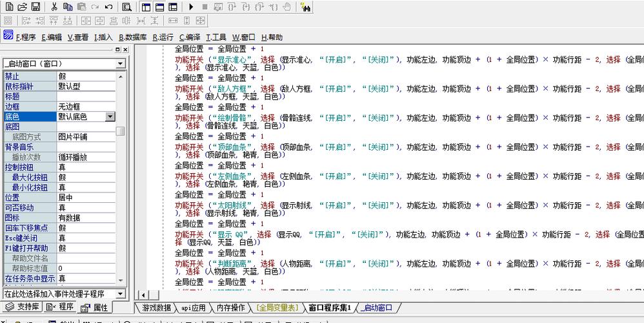Click the editor horizontal scroll left arrow
Image resolution: width=644 pixels, height=323 pixels.
(143, 295)
